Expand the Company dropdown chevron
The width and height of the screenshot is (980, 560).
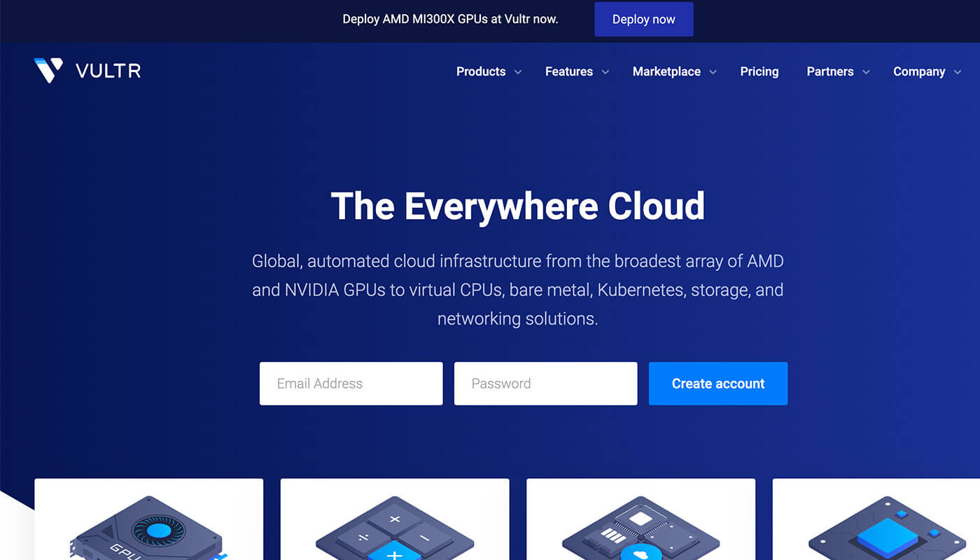point(958,72)
